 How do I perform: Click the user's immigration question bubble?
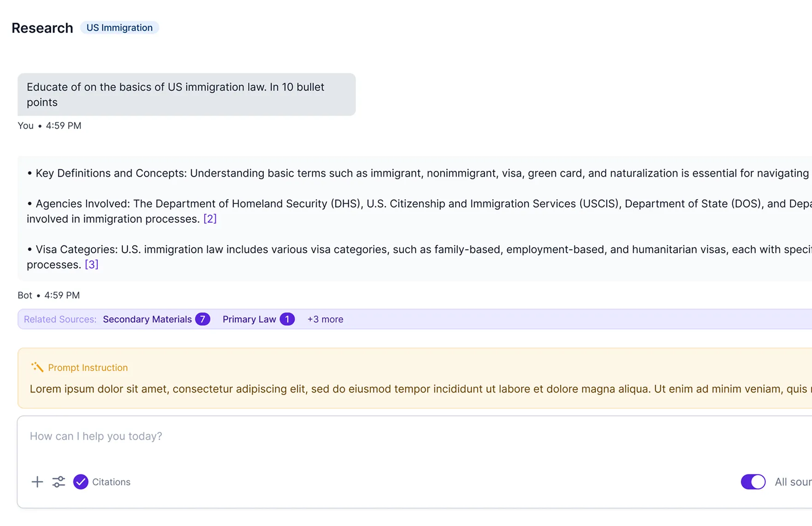(x=186, y=94)
